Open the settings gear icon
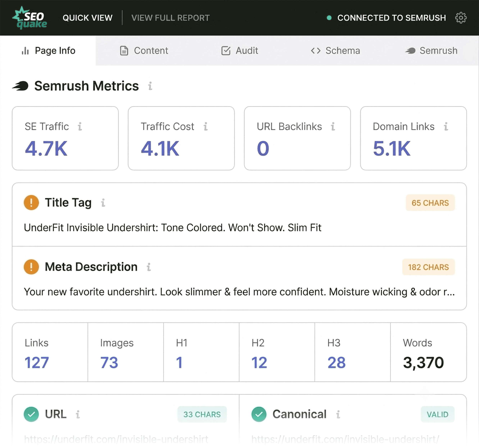The image size is (479, 448). tap(461, 18)
